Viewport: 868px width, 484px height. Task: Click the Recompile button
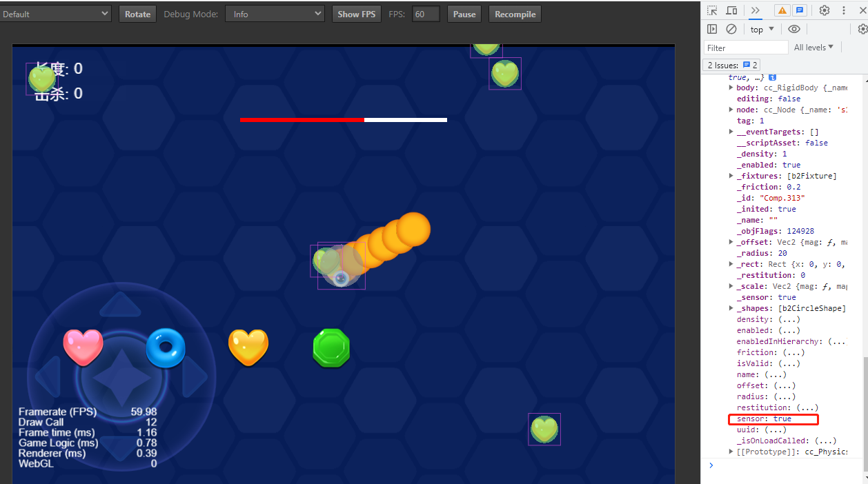pyautogui.click(x=515, y=14)
